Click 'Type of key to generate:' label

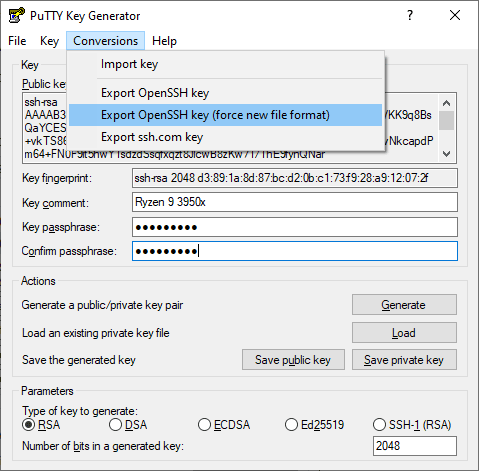(x=80, y=411)
